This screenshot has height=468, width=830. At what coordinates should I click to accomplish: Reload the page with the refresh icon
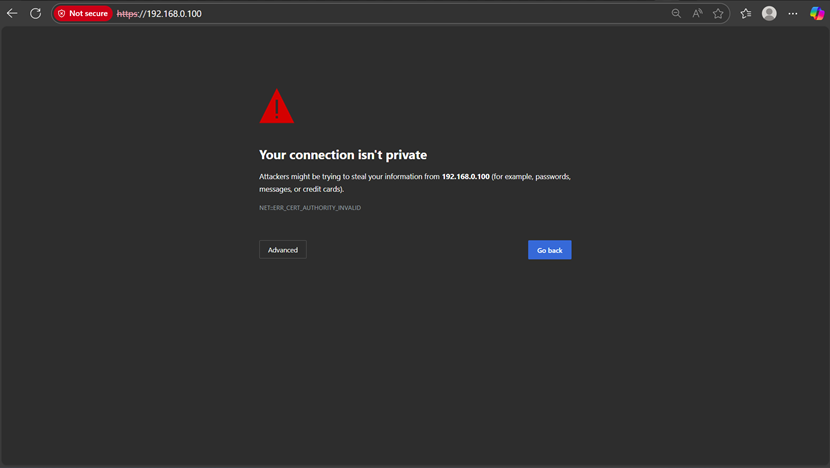click(x=35, y=13)
